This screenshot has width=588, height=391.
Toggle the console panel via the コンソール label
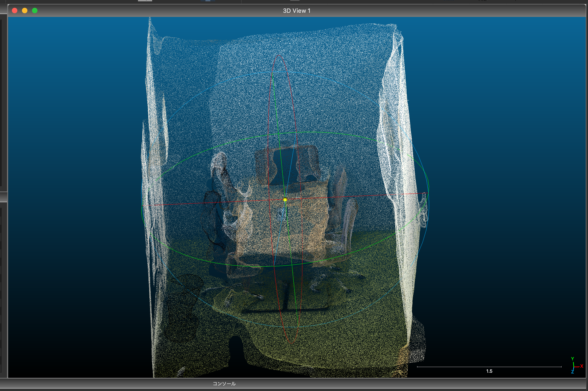[224, 384]
